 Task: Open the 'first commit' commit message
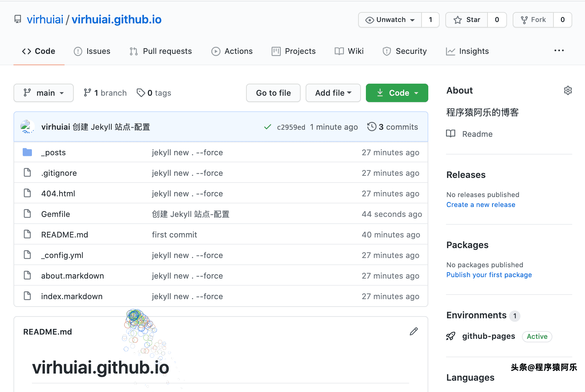tap(174, 235)
